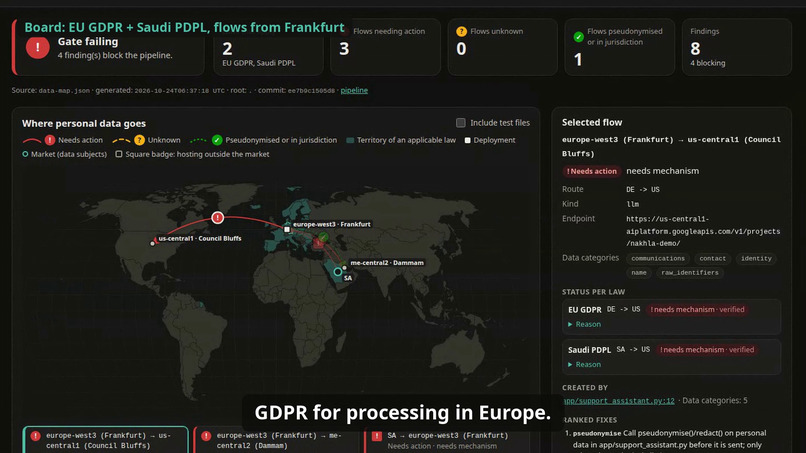Screen dimensions: 806x453
Task: Select SA to europe-west3 Frankfurt flow card
Action: point(447,440)
